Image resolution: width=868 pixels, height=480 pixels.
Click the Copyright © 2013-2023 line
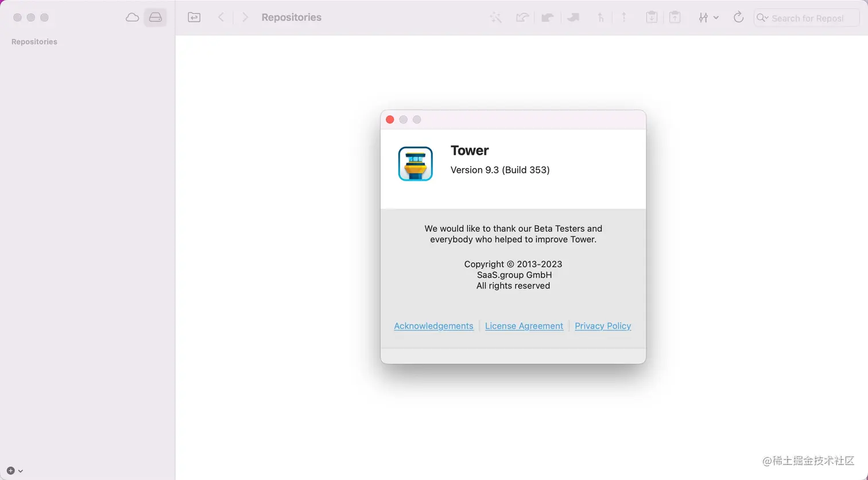(x=513, y=264)
